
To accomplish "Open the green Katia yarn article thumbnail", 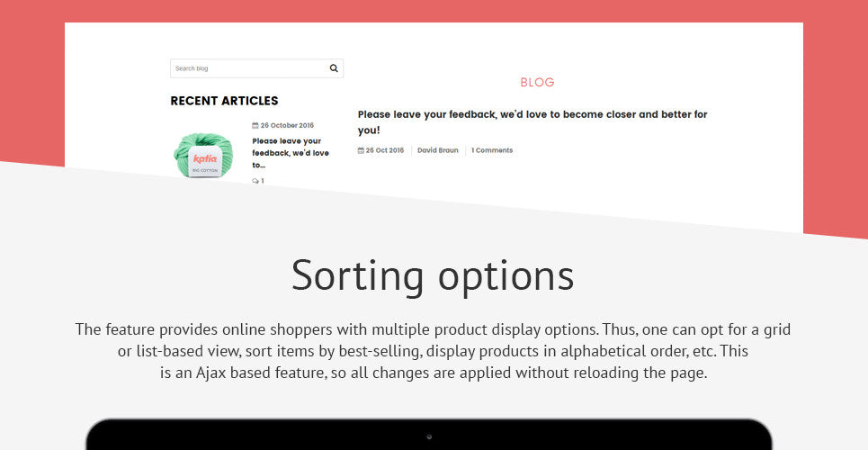I will [x=203, y=155].
